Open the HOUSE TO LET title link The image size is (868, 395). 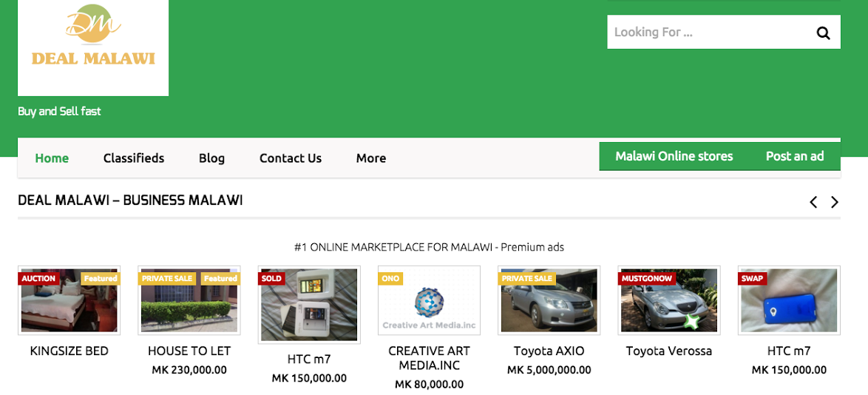189,351
